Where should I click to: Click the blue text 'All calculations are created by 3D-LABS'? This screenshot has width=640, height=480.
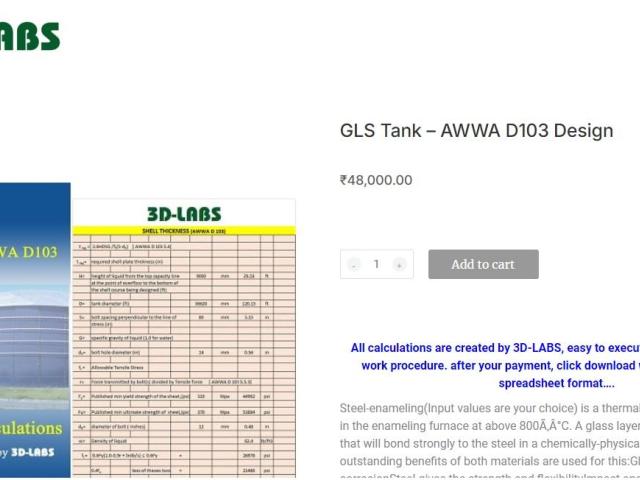(x=456, y=348)
